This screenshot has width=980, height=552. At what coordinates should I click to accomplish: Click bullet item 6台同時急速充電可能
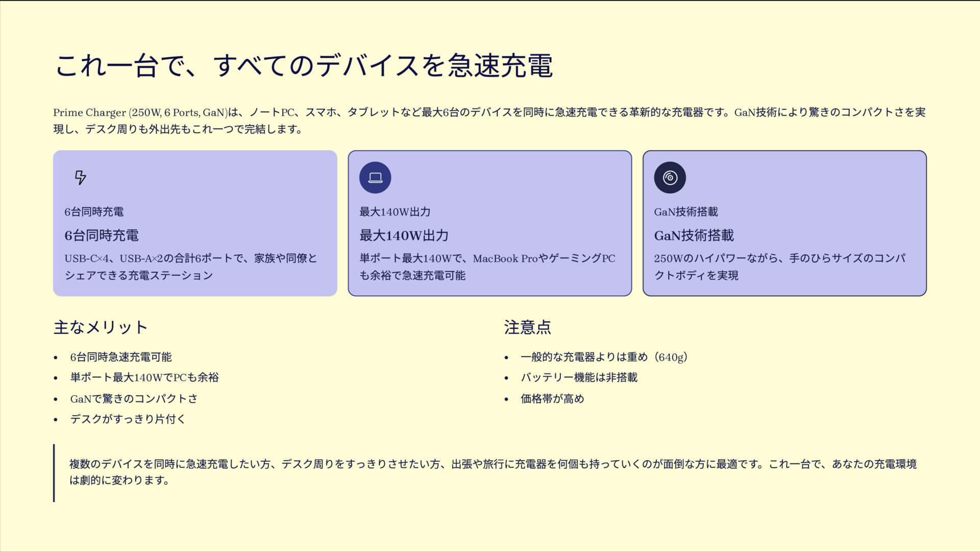(121, 357)
